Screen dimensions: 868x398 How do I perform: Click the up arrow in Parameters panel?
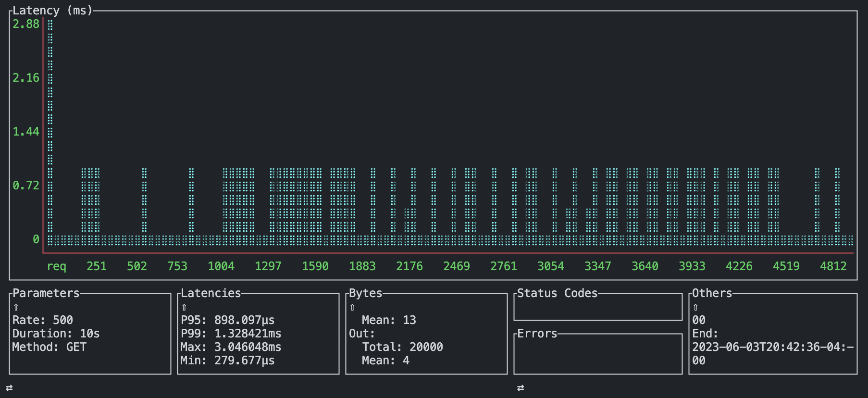point(16,307)
